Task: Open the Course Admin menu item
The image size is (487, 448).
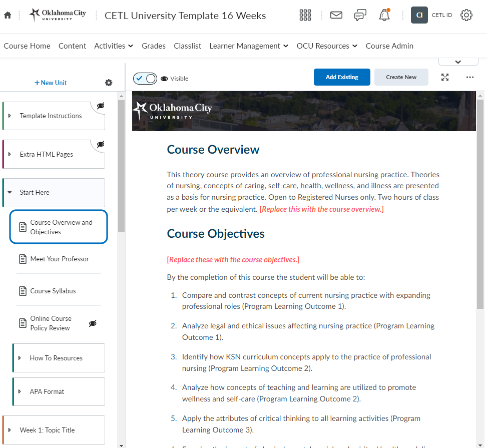Action: (x=389, y=46)
